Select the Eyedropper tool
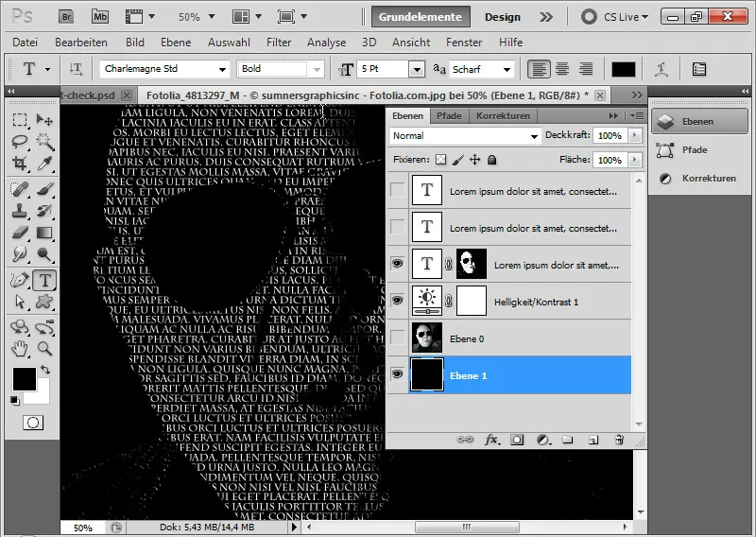 click(x=44, y=164)
